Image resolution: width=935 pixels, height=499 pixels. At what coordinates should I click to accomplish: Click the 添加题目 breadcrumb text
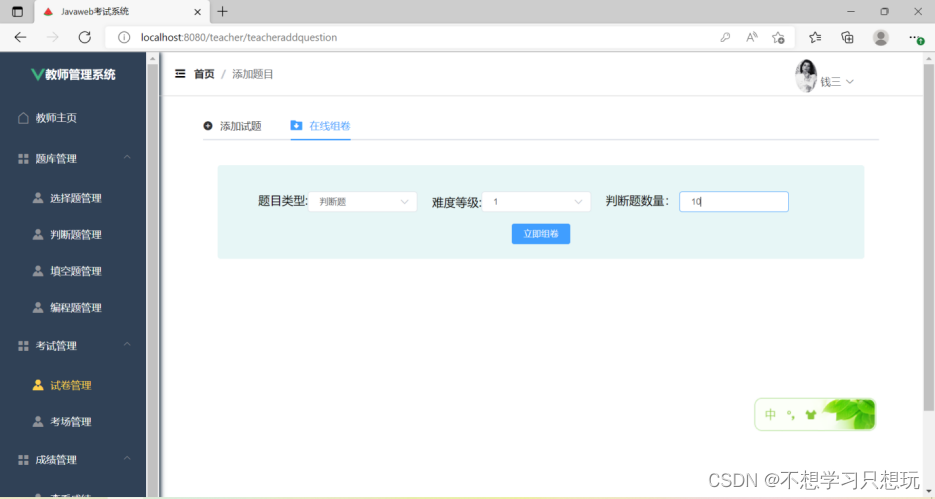[252, 74]
